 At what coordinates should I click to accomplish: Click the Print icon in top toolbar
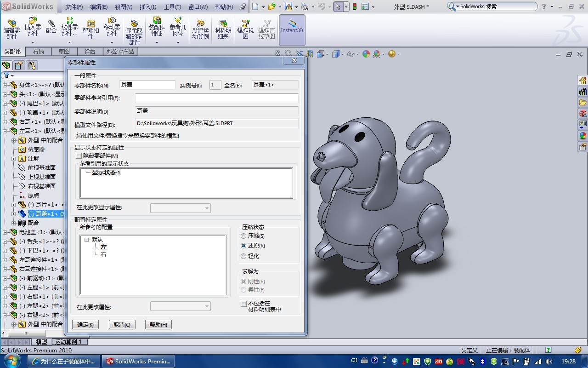click(x=304, y=6)
